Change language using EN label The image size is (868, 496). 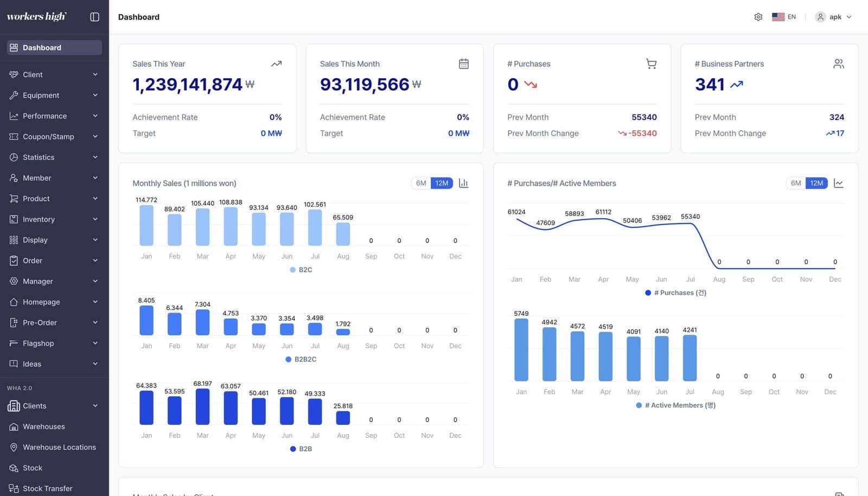coord(792,17)
